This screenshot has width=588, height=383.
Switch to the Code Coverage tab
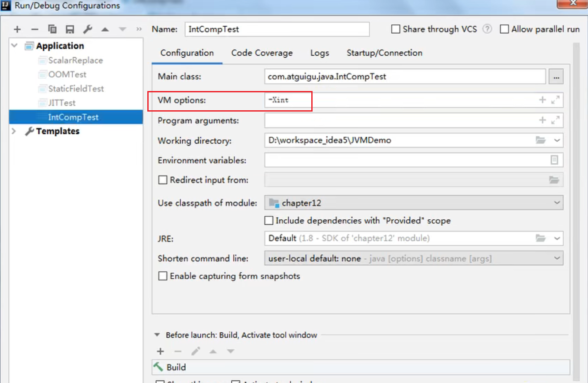pyautogui.click(x=262, y=53)
